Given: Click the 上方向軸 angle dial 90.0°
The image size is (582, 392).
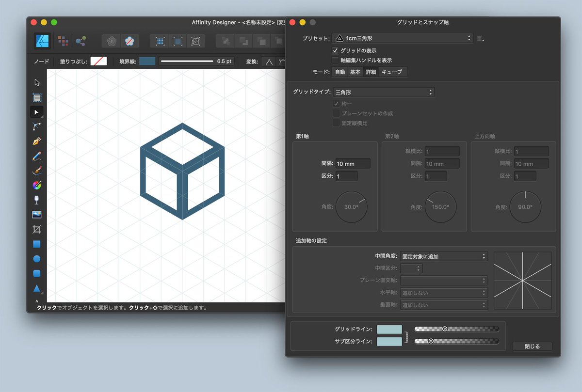Looking at the screenshot, I should pos(525,207).
